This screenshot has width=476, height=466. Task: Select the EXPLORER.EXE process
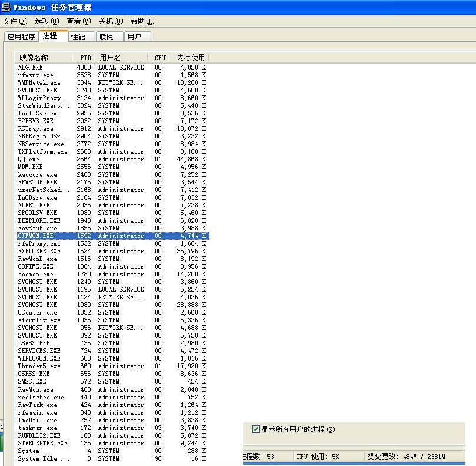(x=113, y=251)
